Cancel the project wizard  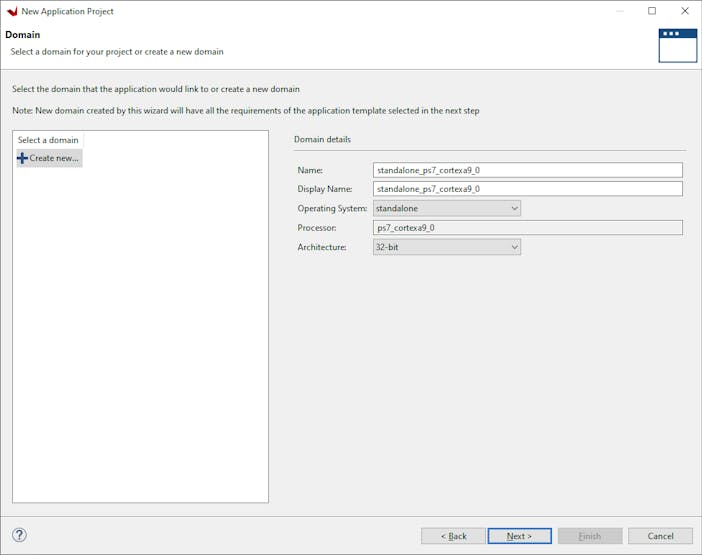click(660, 536)
